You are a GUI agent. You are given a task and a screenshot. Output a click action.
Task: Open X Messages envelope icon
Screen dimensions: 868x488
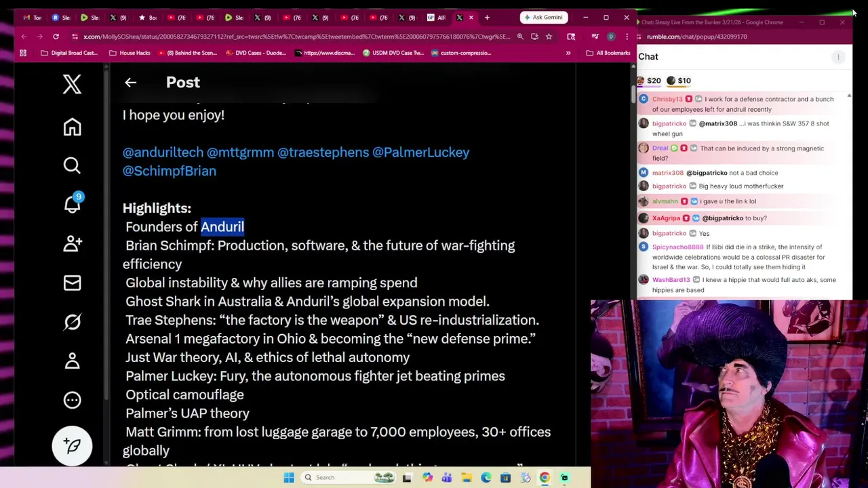pyautogui.click(x=72, y=283)
